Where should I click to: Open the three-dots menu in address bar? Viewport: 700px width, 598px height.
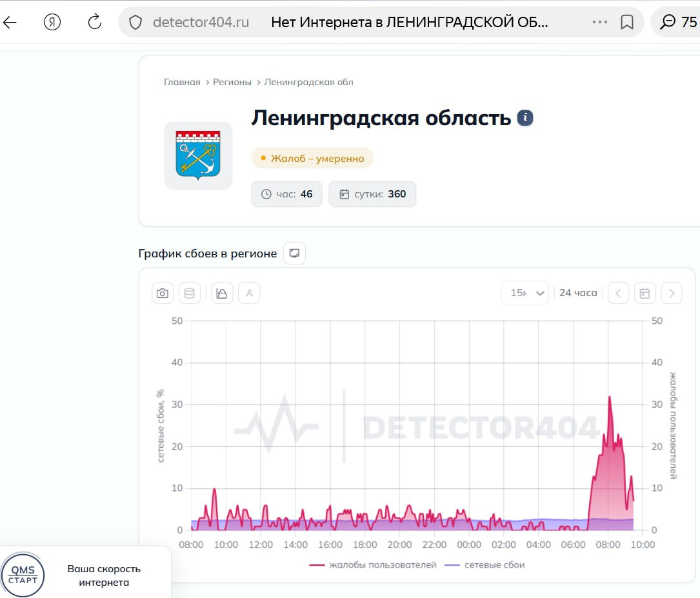(x=599, y=23)
